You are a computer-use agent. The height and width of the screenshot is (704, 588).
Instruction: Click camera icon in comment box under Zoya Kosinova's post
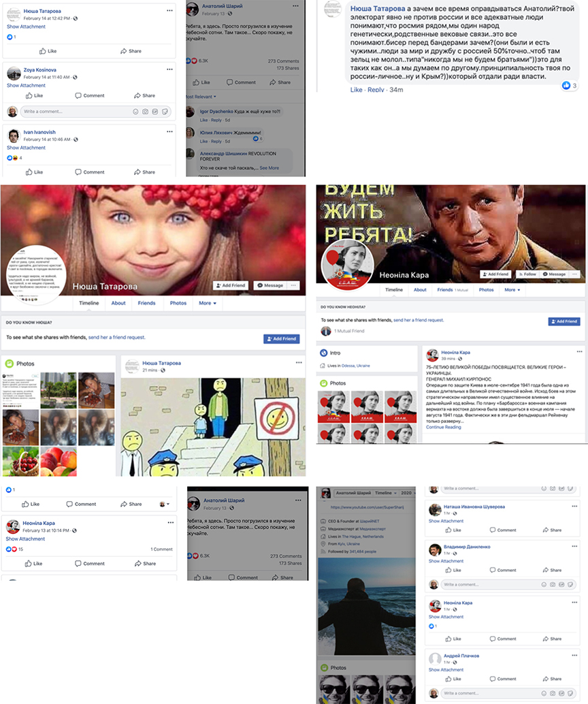[x=145, y=112]
